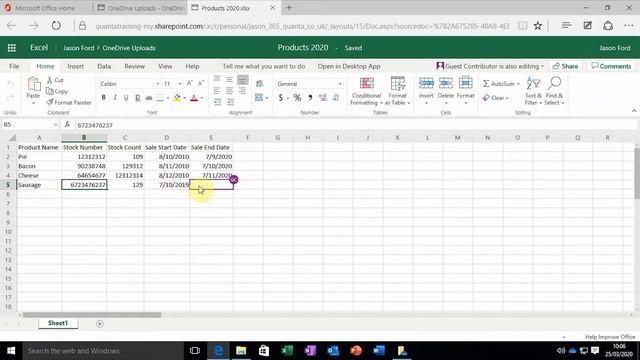
Task: Open the Fill Color highlighter swatch
Action: pyautogui.click(x=177, y=98)
